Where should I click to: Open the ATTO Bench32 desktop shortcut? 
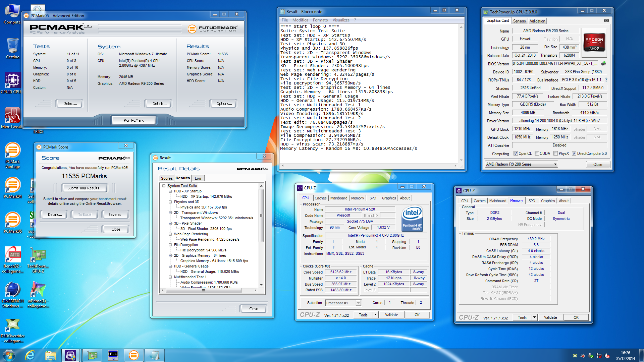click(x=12, y=260)
